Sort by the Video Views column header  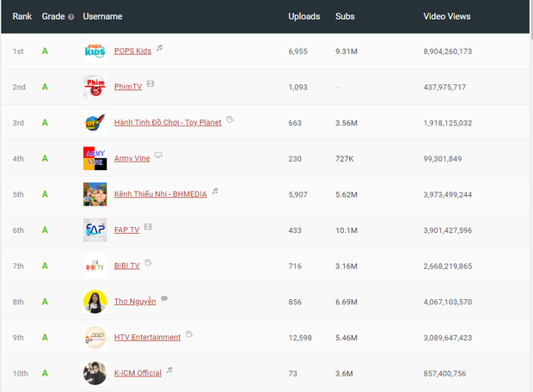pos(447,16)
